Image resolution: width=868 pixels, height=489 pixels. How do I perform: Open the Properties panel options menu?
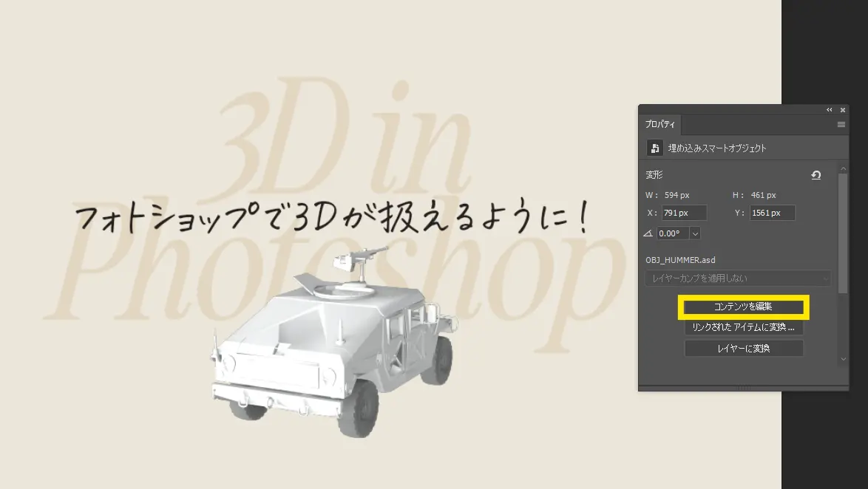(841, 124)
